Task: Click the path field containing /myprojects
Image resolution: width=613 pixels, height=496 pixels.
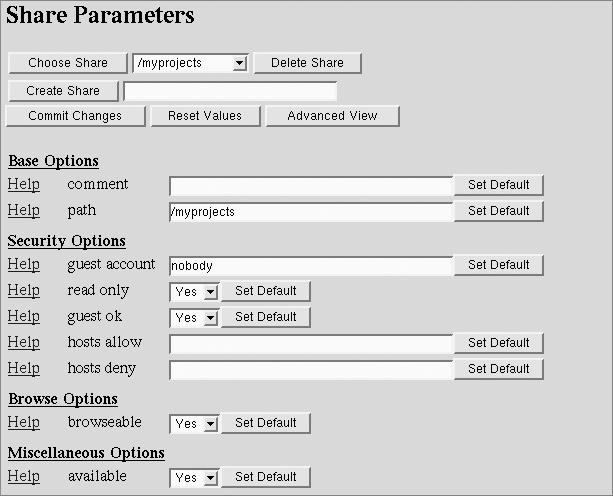Action: (311, 212)
